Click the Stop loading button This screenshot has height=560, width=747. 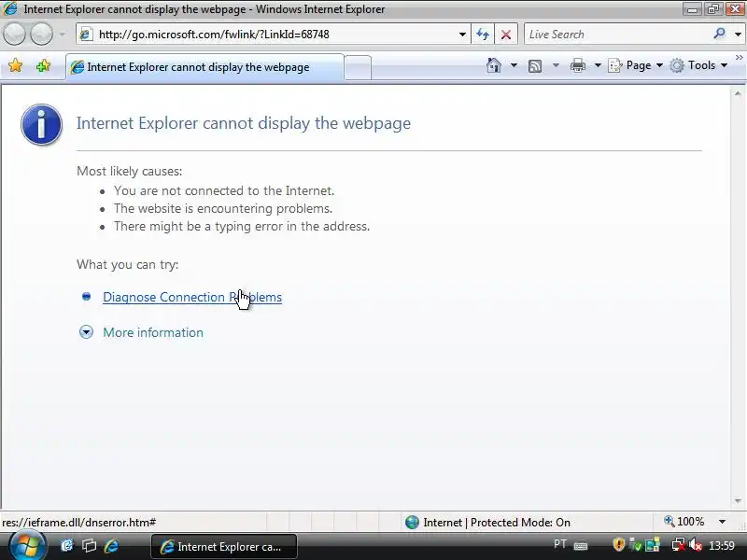[x=506, y=35]
